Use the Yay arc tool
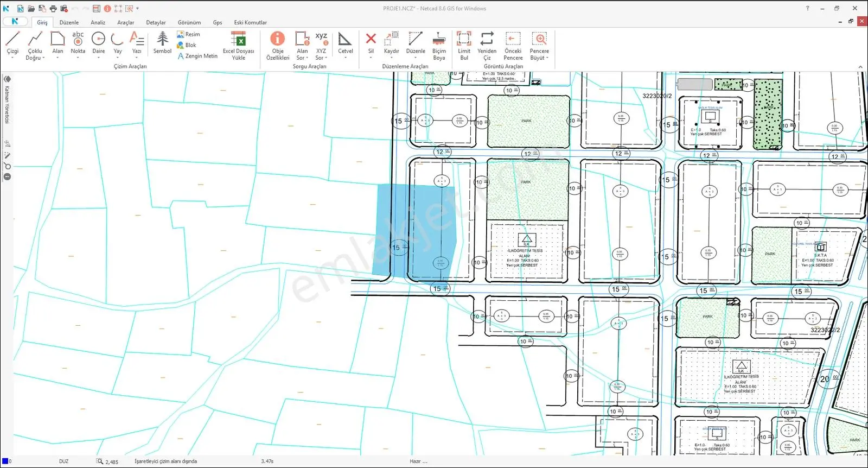This screenshot has width=868, height=468. pos(118,45)
